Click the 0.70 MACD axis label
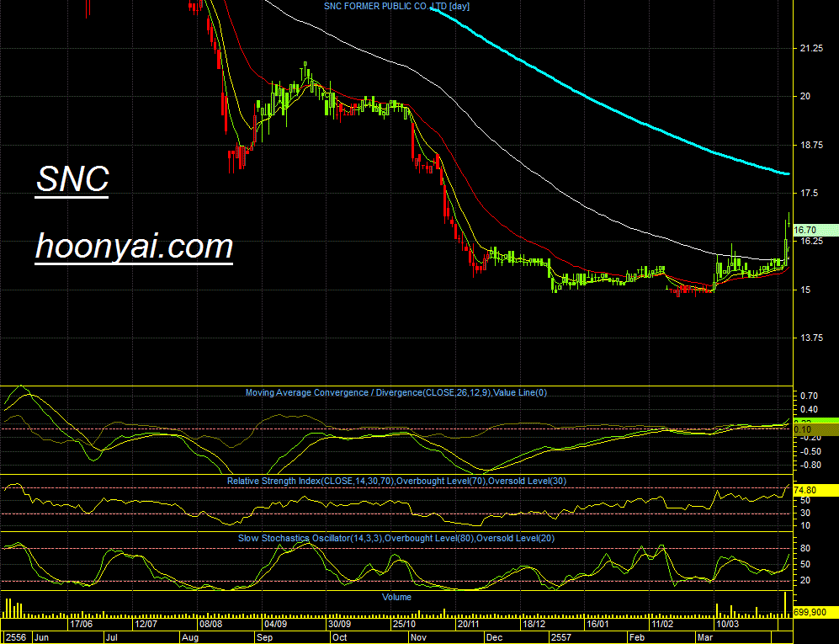Viewport: 839px width, 644px height. tap(810, 397)
